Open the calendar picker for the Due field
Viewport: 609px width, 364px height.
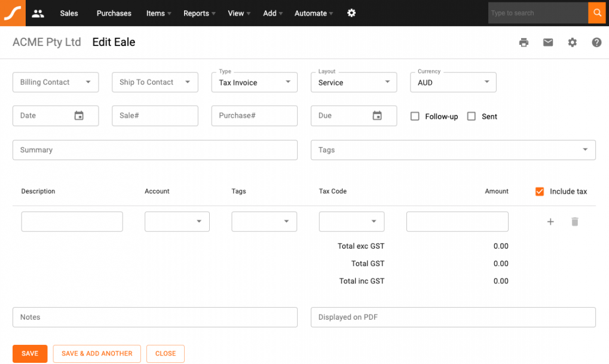point(377,115)
